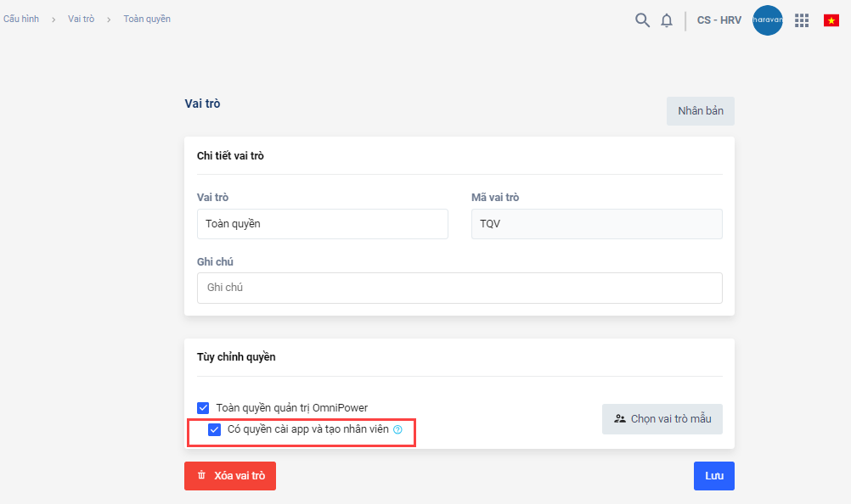Go to Cấu hình breadcrumb
Screen dimensions: 851x504
coord(21,19)
